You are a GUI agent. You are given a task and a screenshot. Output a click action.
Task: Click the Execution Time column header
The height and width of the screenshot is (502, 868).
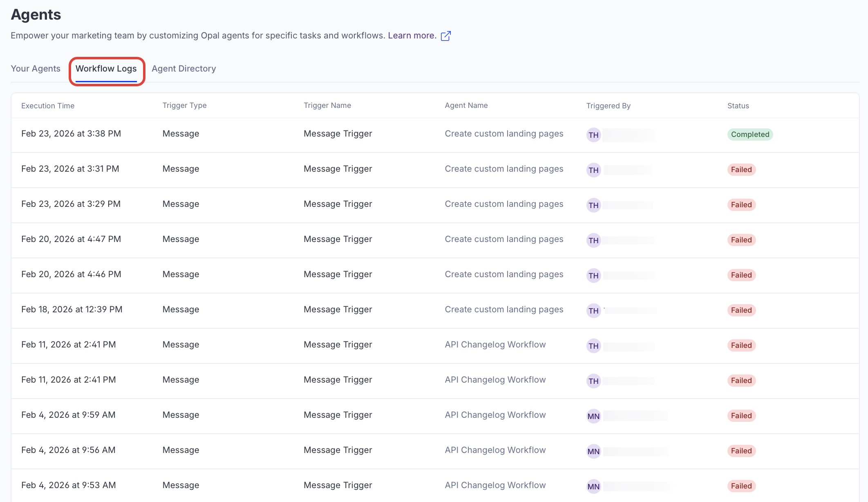tap(48, 106)
